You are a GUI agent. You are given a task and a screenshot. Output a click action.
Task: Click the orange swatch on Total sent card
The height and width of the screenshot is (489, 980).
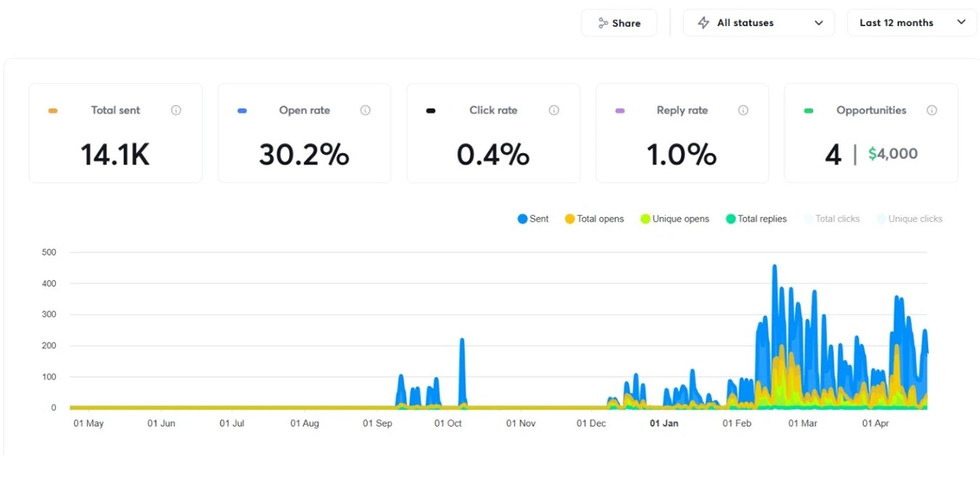pyautogui.click(x=53, y=111)
